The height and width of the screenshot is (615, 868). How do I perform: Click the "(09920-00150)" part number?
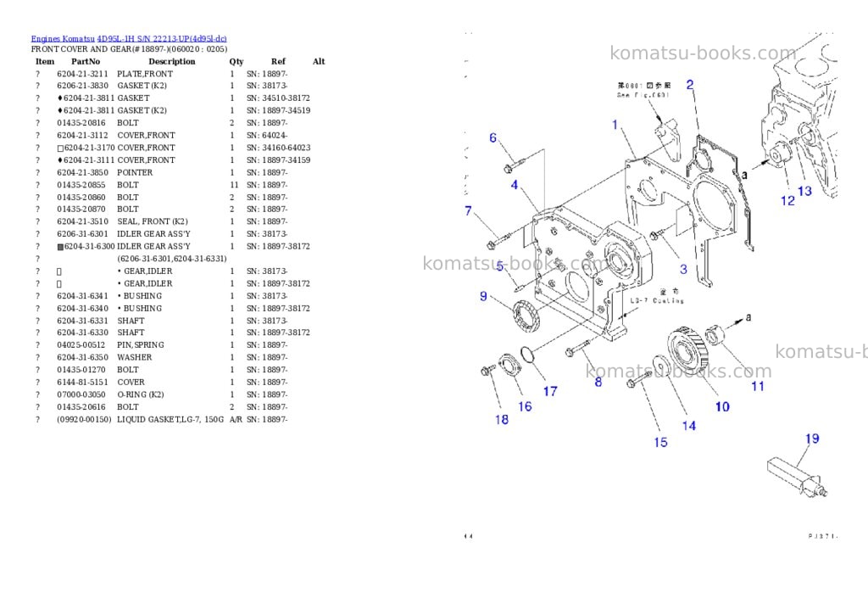pyautogui.click(x=84, y=419)
